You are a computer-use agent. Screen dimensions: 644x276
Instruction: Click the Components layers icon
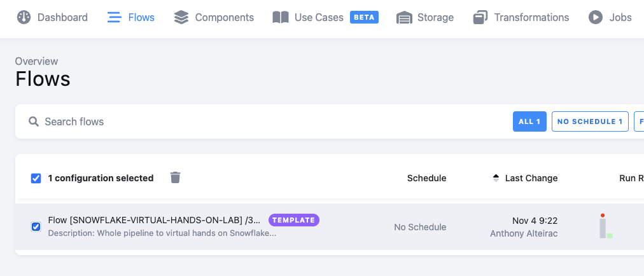click(x=181, y=17)
